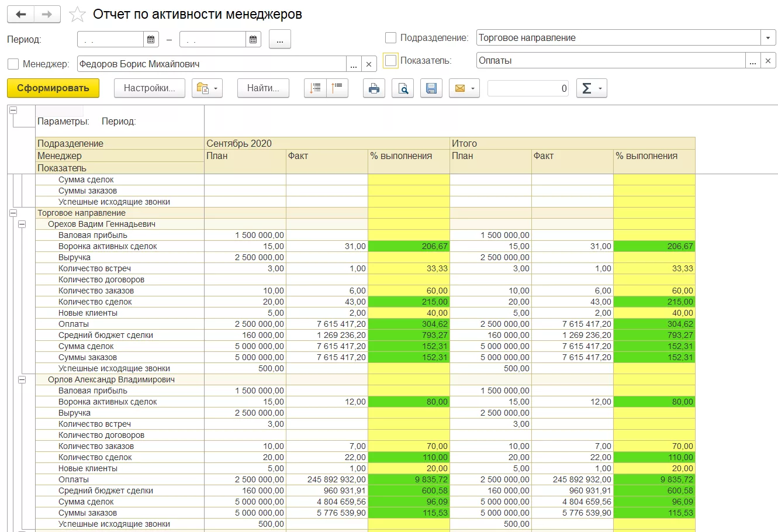The width and height of the screenshot is (778, 532).
Task: Check the Показатель filter checkbox
Action: (390, 61)
